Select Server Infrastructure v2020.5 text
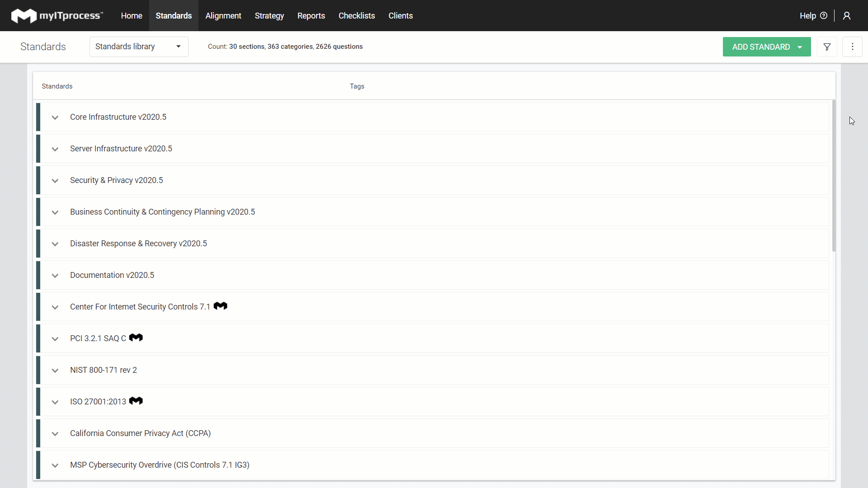The image size is (868, 488). click(x=121, y=149)
